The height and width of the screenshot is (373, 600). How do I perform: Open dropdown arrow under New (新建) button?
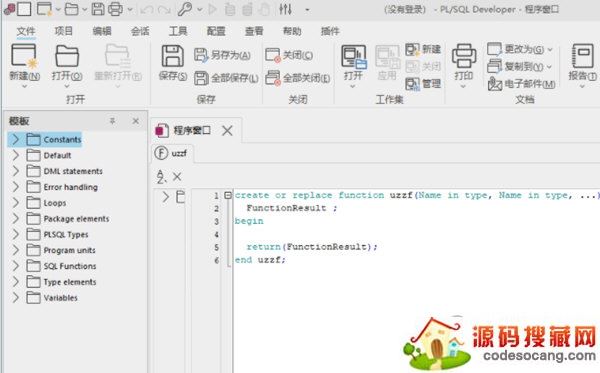(24, 86)
